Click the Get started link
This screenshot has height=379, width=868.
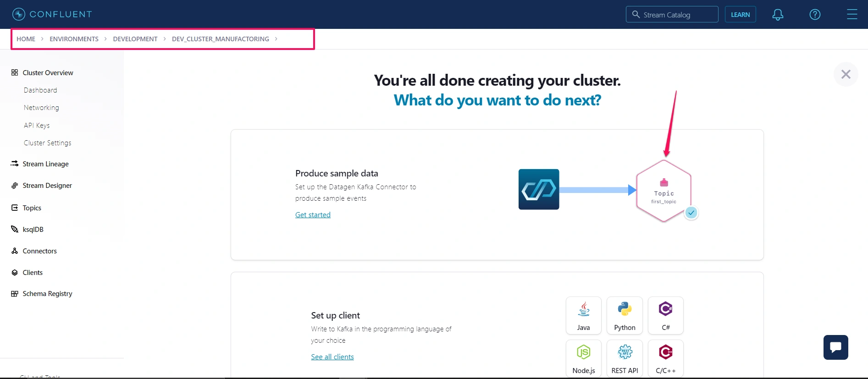point(313,214)
